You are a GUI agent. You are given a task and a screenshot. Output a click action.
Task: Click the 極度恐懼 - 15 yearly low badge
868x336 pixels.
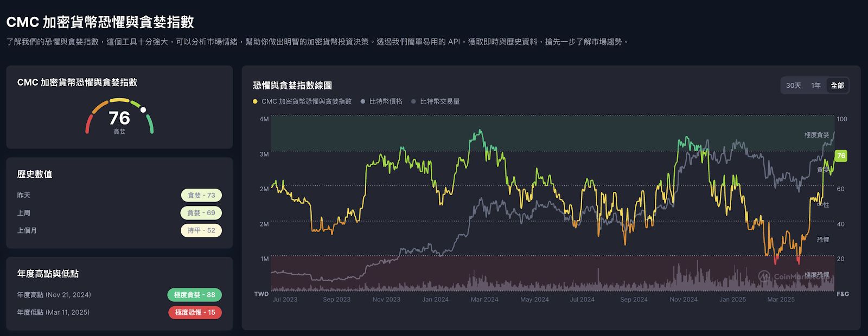tap(195, 312)
